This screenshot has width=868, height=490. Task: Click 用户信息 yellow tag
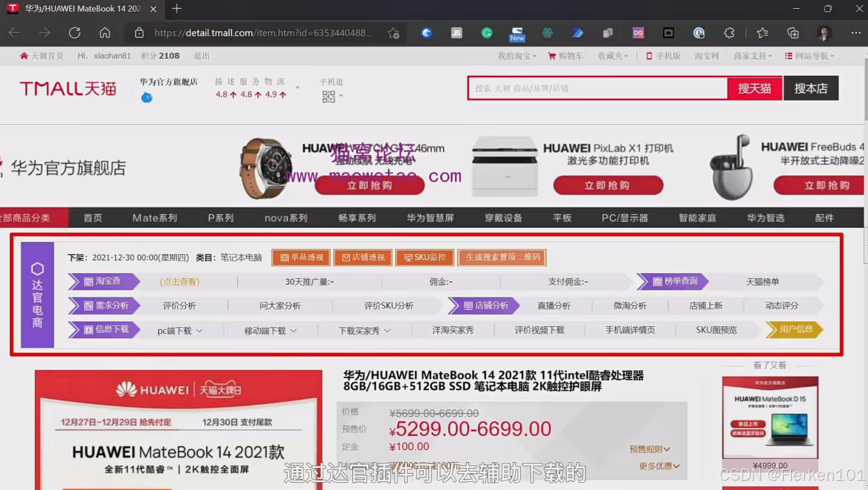tap(794, 329)
